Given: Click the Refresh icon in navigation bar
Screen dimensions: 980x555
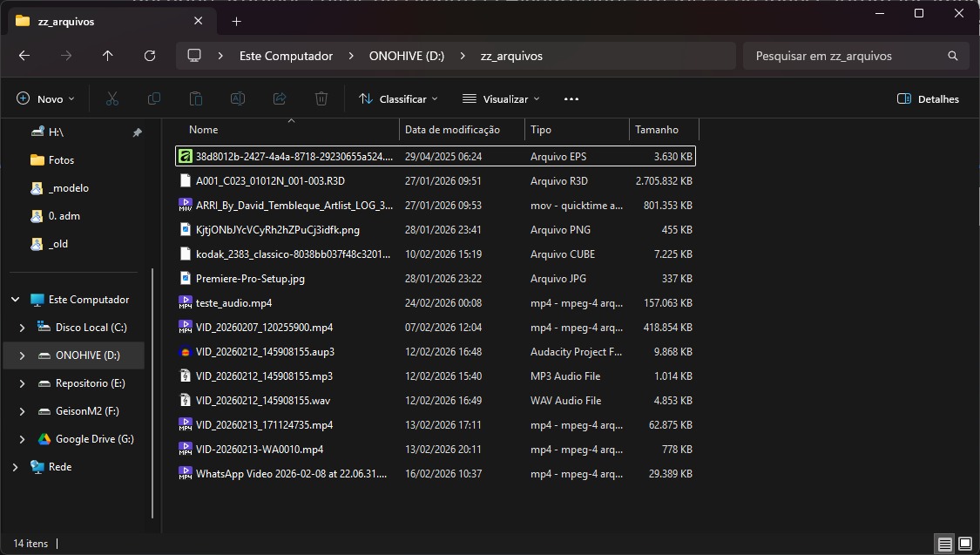Looking at the screenshot, I should [x=150, y=56].
